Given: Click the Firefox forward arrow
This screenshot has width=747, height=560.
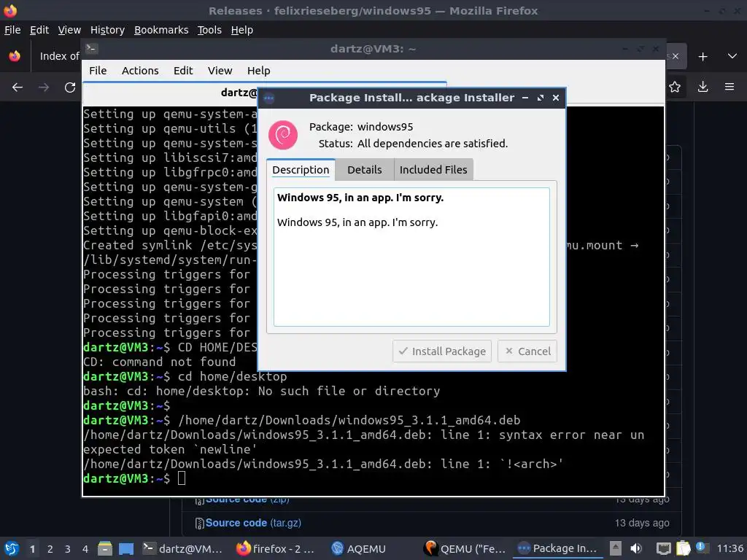Looking at the screenshot, I should [x=44, y=87].
